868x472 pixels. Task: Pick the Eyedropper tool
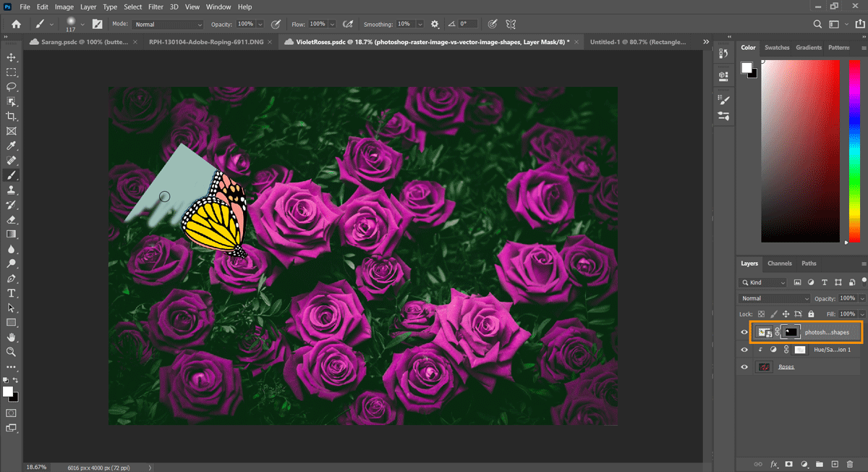pos(11,146)
